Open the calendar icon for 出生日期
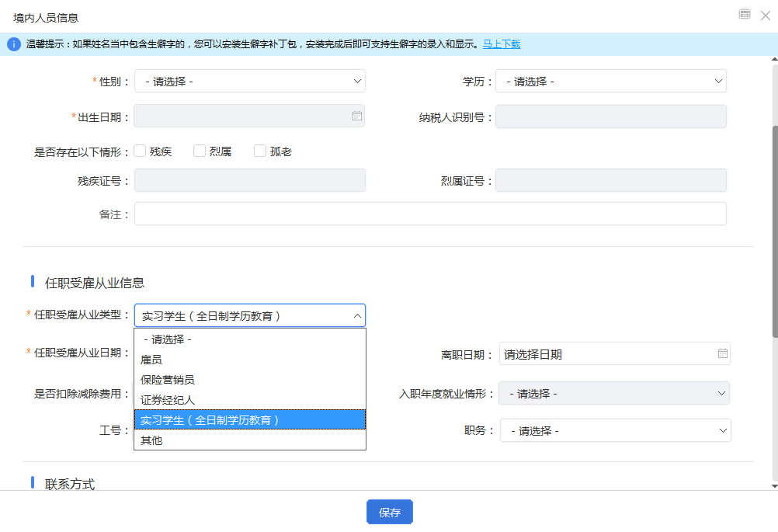Image resolution: width=778 pixels, height=532 pixels. pyautogui.click(x=356, y=115)
